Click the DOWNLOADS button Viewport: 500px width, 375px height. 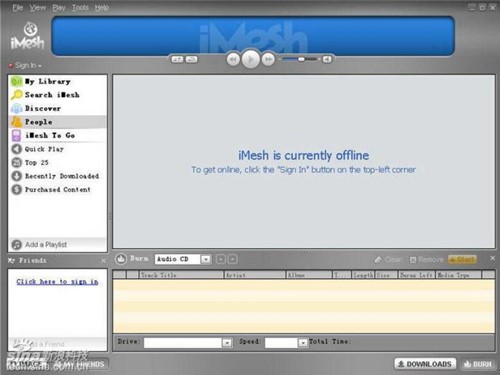coord(425,364)
